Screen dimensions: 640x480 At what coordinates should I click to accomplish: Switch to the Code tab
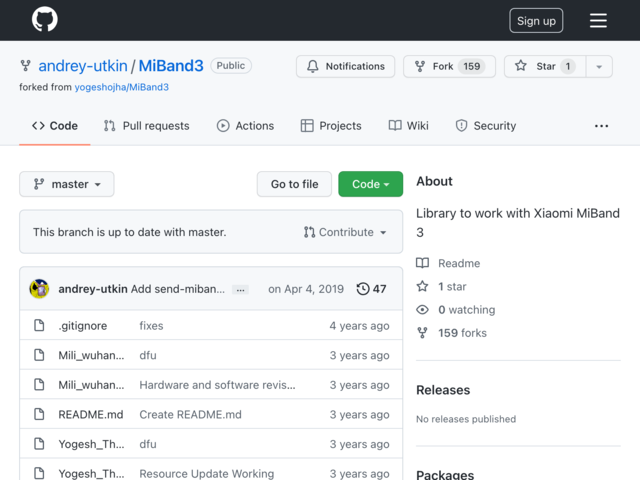tap(55, 126)
